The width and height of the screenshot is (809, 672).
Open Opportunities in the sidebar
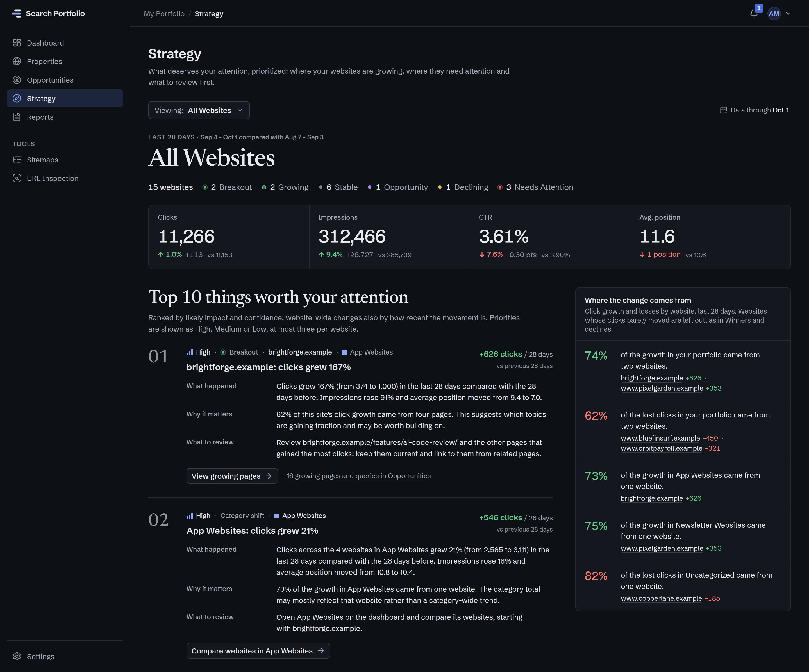[x=65, y=80]
